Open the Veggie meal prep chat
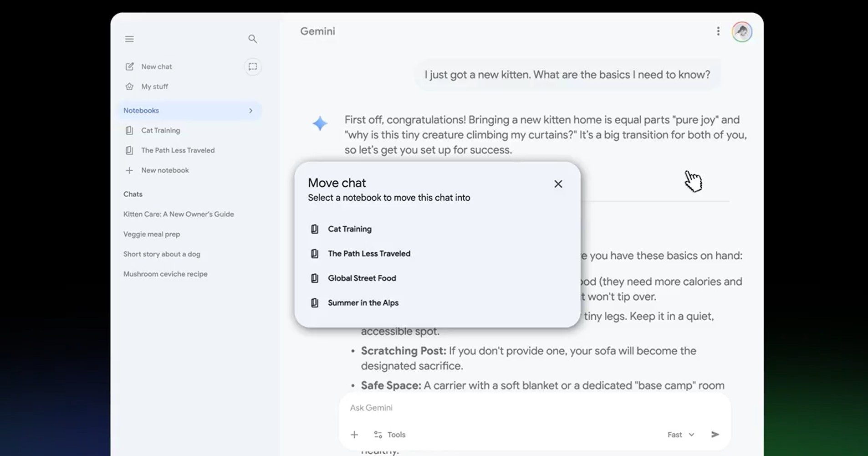868x456 pixels. click(152, 234)
